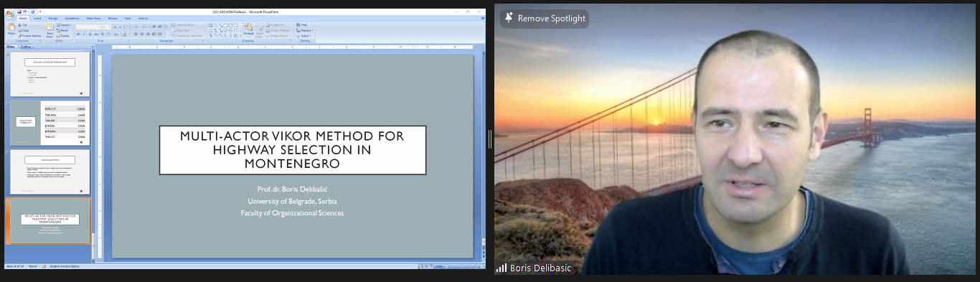The height and width of the screenshot is (282, 980).
Task: Open Quick Styles gallery
Action: [x=260, y=31]
